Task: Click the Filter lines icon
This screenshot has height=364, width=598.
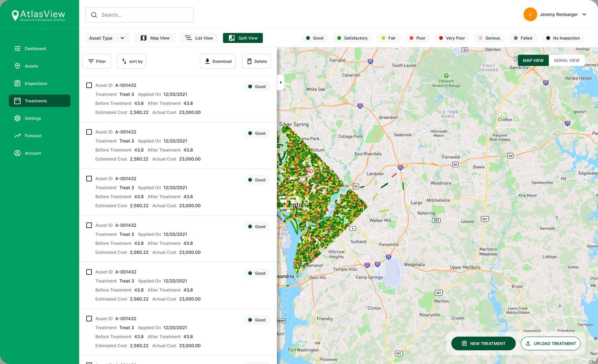Action: click(x=91, y=61)
